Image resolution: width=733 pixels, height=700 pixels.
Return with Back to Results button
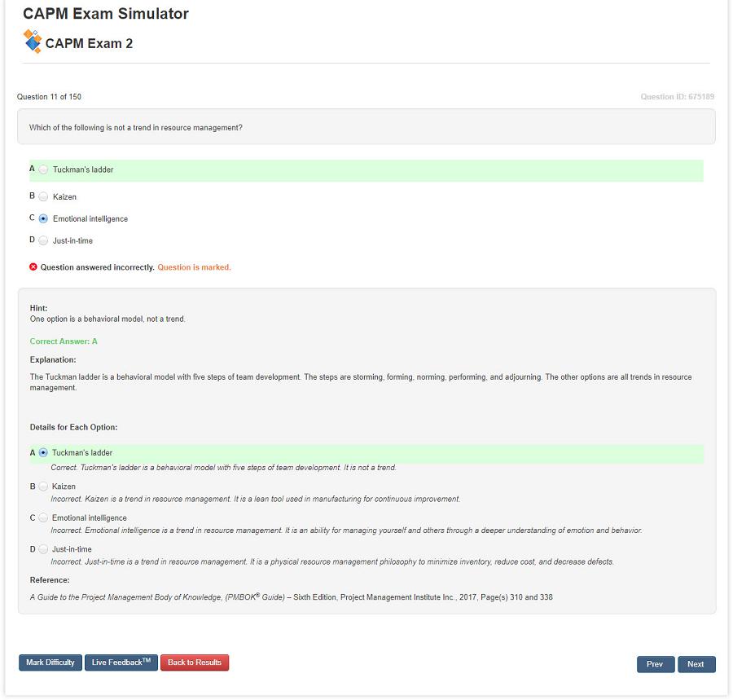pyautogui.click(x=195, y=663)
